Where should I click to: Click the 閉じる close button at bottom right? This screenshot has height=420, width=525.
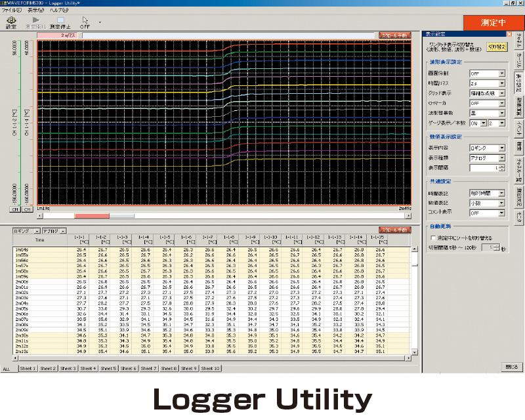coord(511,367)
